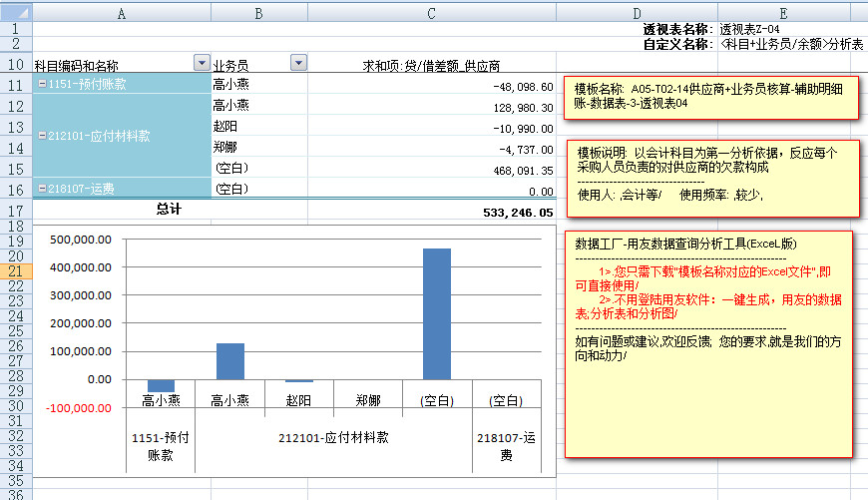Collapse the 1151-预付账款 pivot group

(41, 85)
